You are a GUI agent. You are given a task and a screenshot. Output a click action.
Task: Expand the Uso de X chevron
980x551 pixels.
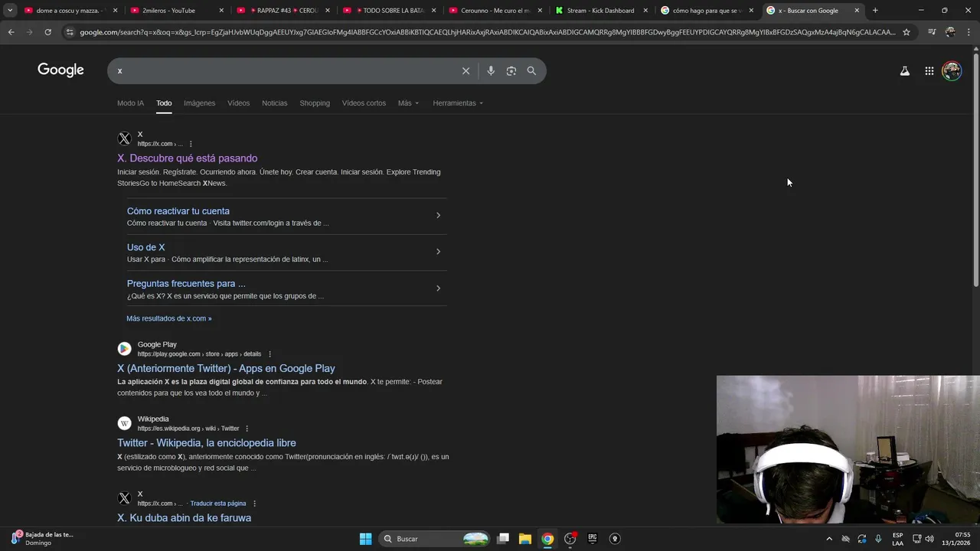point(438,252)
